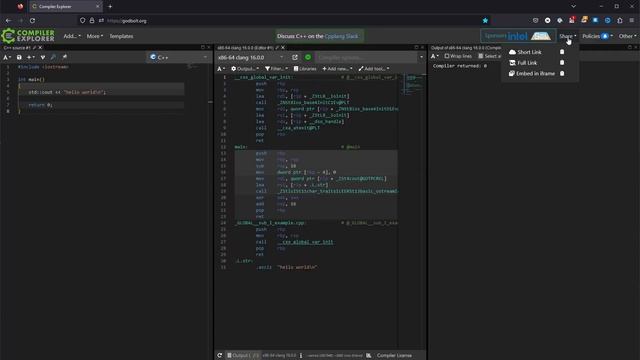Close the x86-64 clang compiler tab

[x=283, y=48]
